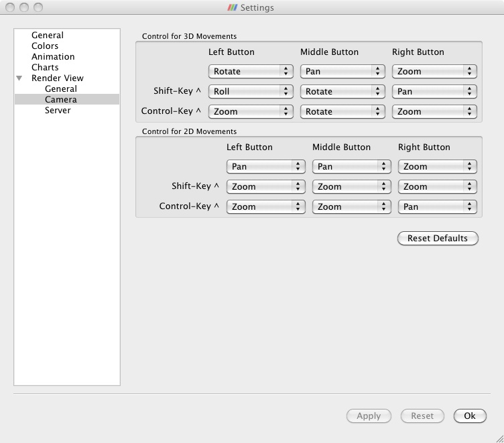Open 3D Left Button dropdown showing Rotate

[x=251, y=71]
